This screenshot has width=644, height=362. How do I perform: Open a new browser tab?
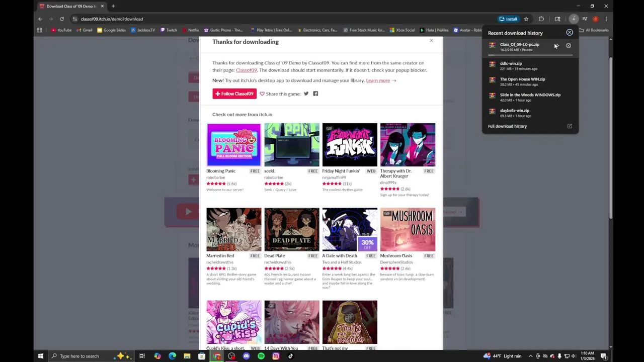(x=113, y=6)
